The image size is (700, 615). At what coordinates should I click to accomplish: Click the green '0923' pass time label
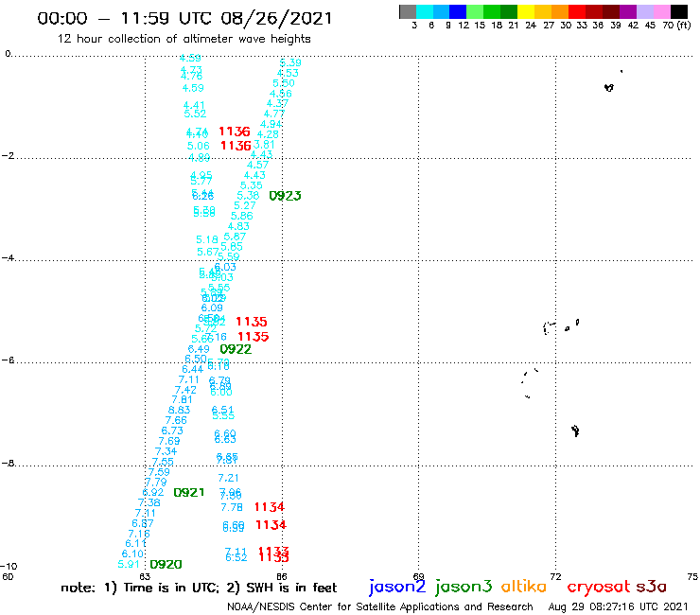tap(285, 196)
